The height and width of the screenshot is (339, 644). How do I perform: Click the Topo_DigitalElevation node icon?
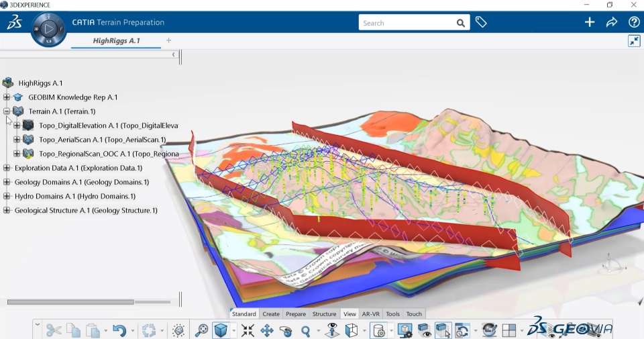28,126
